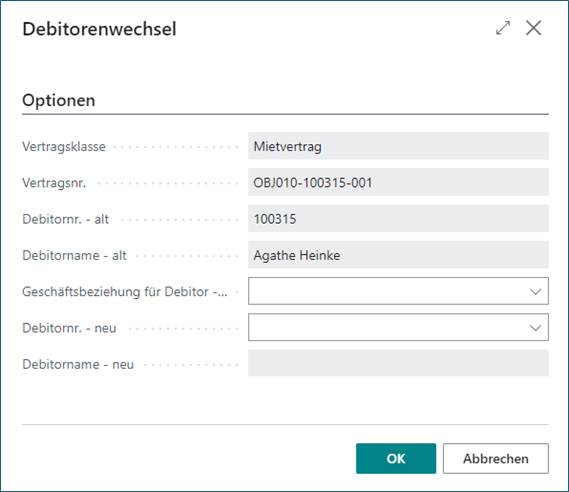
Task: Click the empty Debitorname - neu field
Action: click(398, 363)
